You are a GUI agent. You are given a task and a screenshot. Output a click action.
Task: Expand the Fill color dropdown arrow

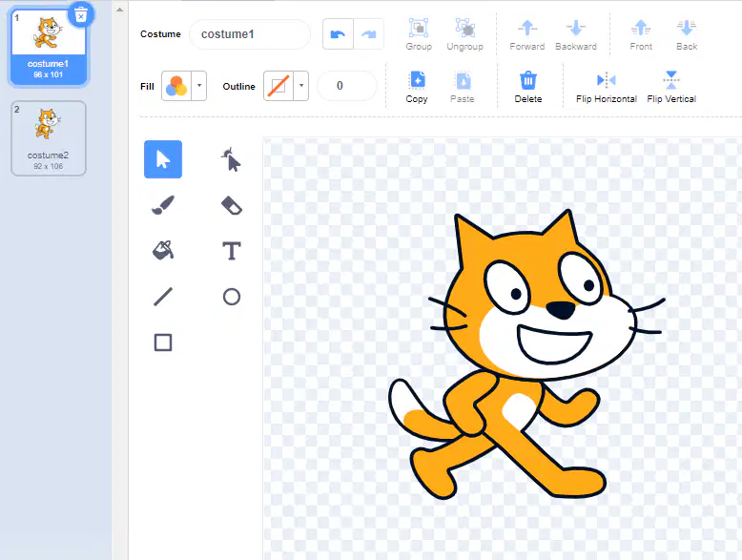[x=199, y=86]
